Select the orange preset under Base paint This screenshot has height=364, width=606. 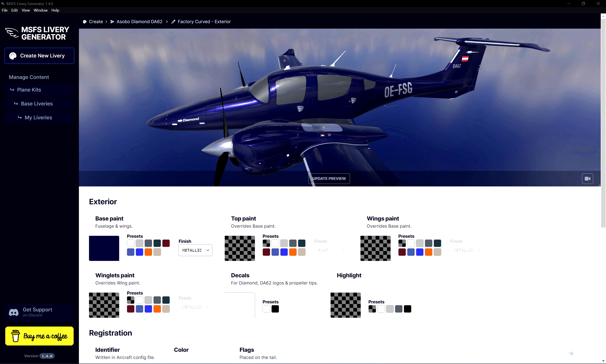[x=148, y=252]
